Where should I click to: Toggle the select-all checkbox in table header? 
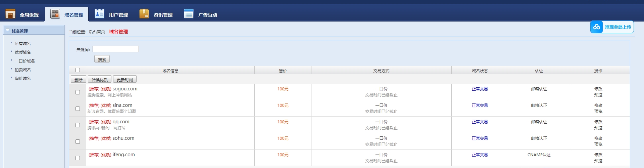pos(78,70)
